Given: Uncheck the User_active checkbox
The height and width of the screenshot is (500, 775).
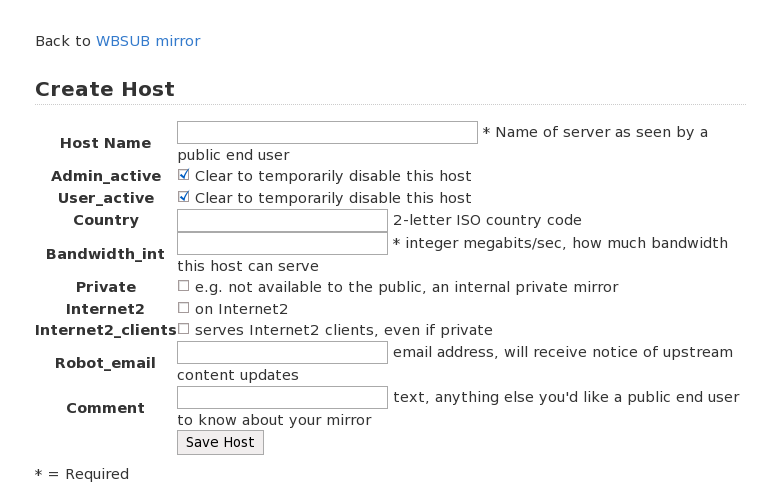Looking at the screenshot, I should coord(184,197).
